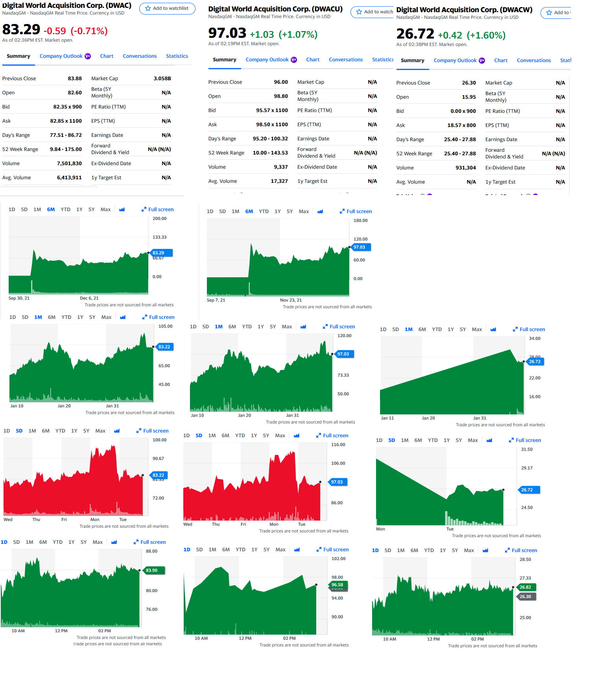Open chart-type icon on DWAC 6M chart
This screenshot has height=685, width=616.
(122, 210)
